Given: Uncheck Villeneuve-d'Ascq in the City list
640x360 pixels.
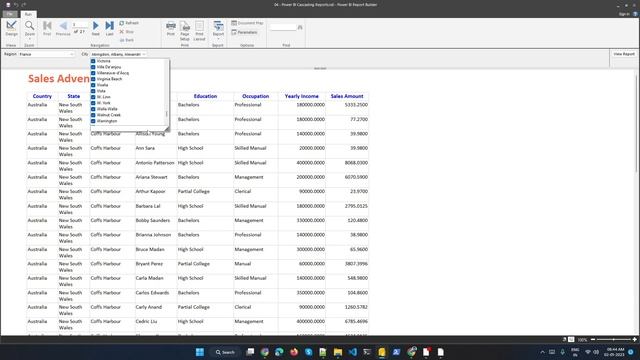Looking at the screenshot, I should (x=93, y=73).
